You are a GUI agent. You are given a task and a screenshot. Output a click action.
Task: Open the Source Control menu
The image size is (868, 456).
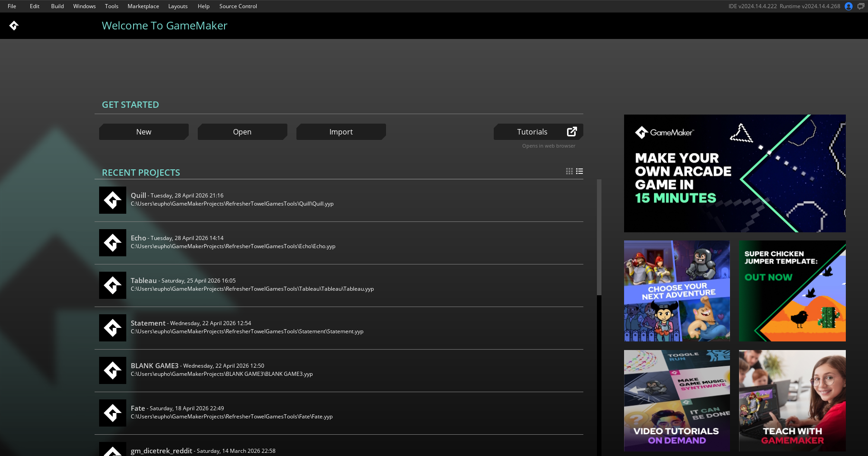(x=238, y=6)
